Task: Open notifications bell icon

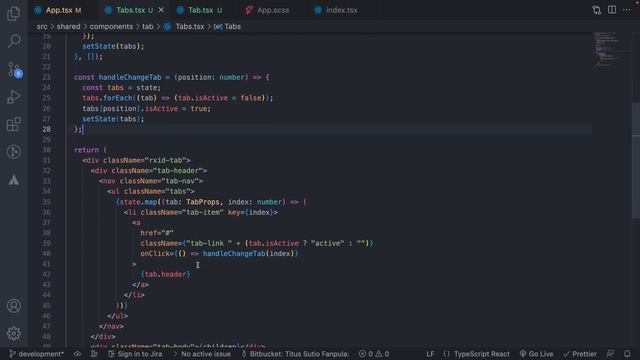Action: pos(627,354)
